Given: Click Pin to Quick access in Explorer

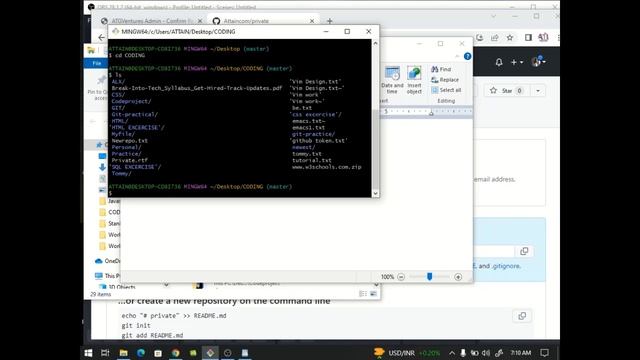Looking at the screenshot, I should (x=98, y=87).
